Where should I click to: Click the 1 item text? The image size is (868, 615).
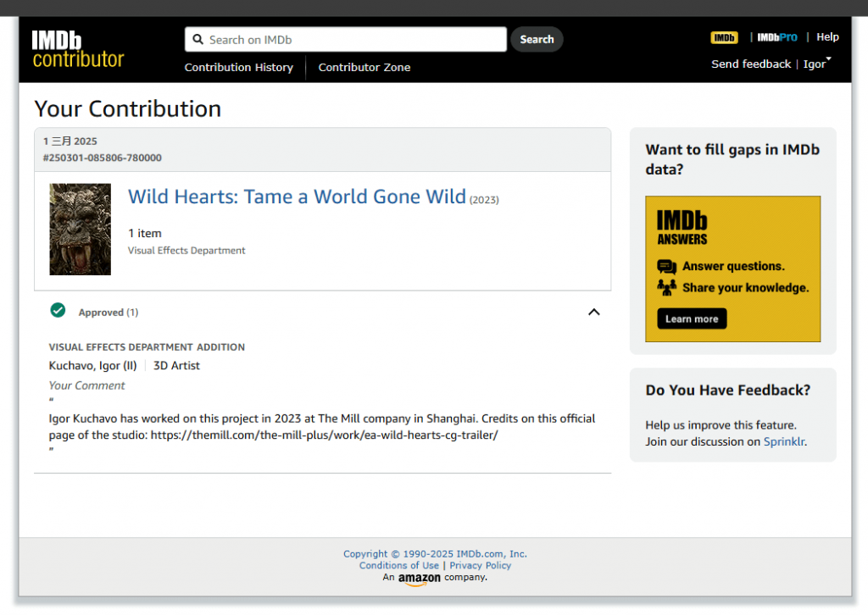(x=145, y=234)
